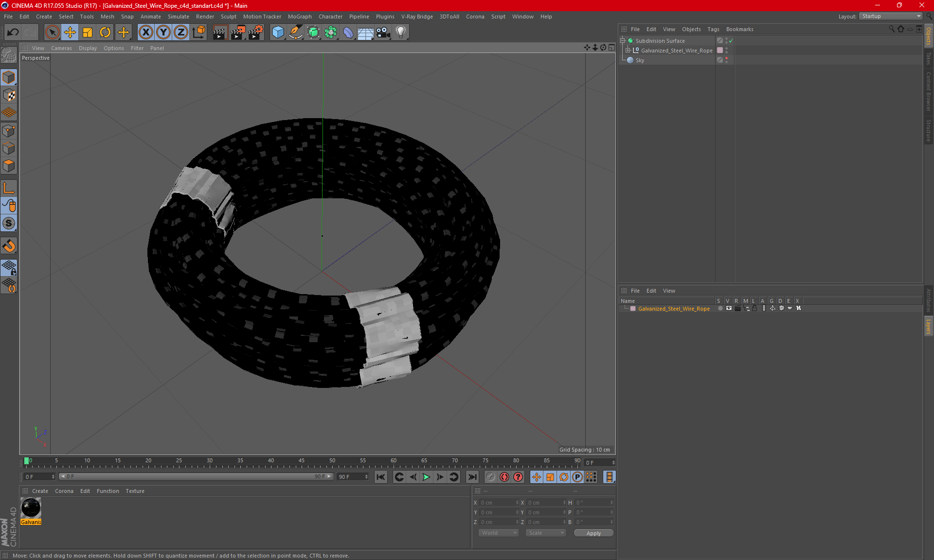Open the Cameras viewport menu
The width and height of the screenshot is (934, 560).
[x=61, y=48]
